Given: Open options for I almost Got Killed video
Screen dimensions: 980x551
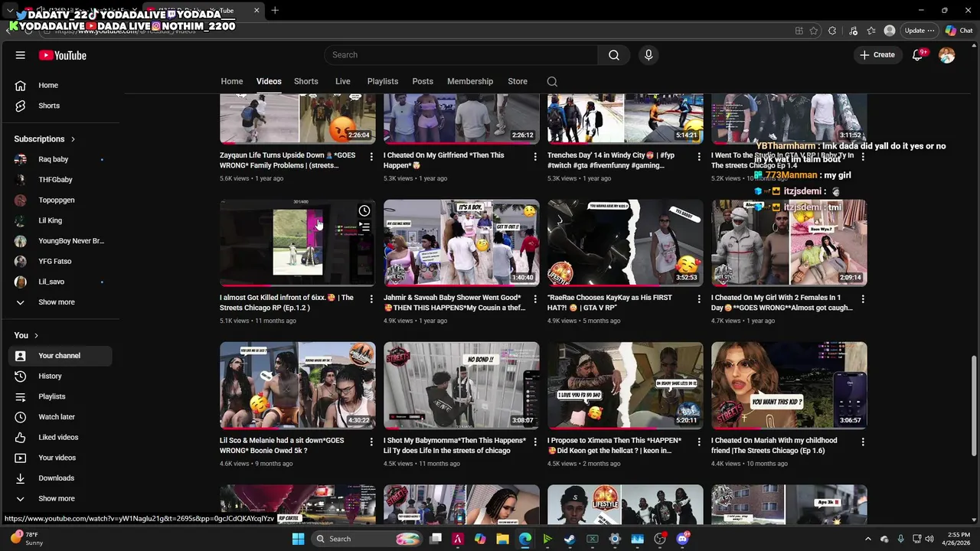Looking at the screenshot, I should [371, 298].
